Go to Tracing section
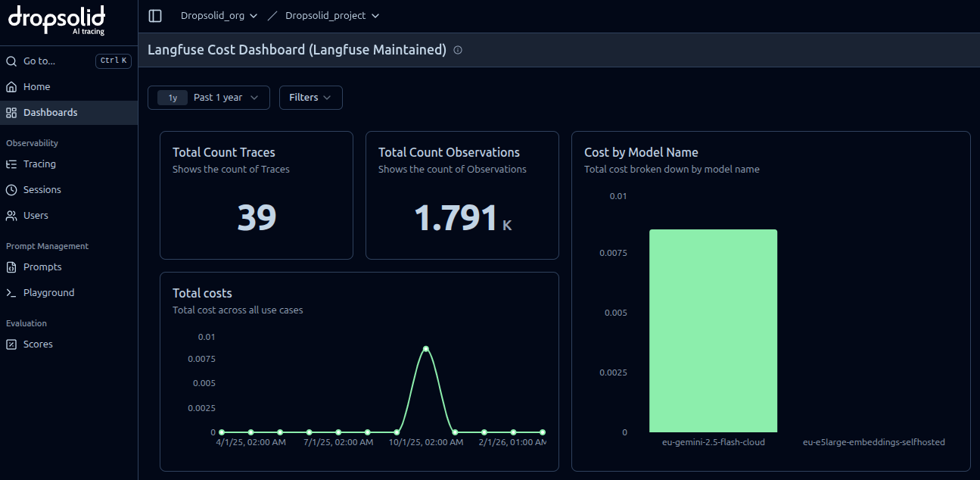 coord(69,164)
